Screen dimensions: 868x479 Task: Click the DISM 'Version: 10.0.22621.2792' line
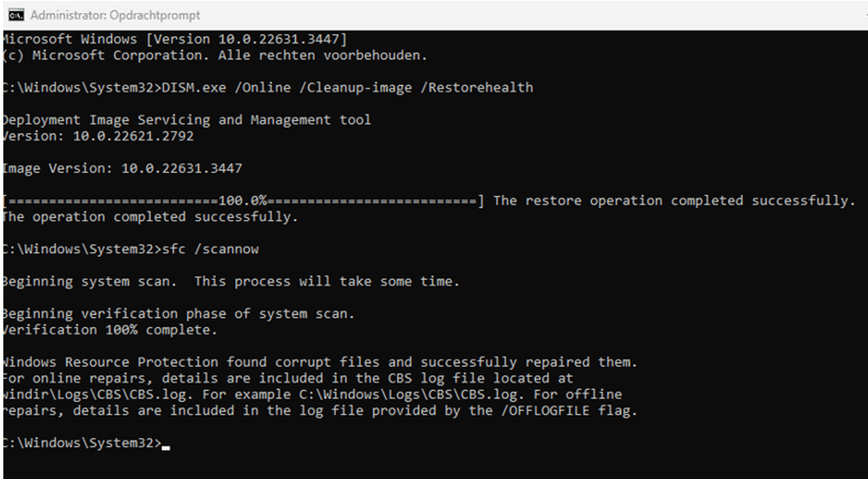98,136
